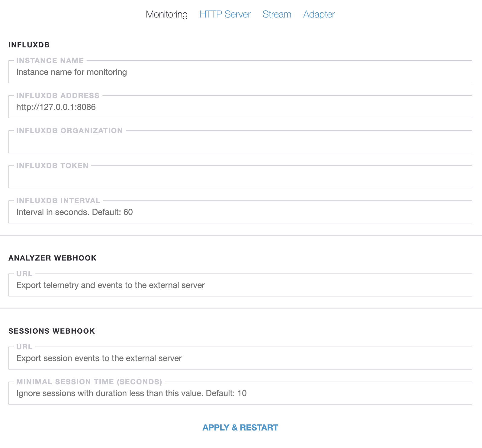Focus the Instance name for monitoring field
Image resolution: width=482 pixels, height=448 pixels.
point(240,72)
